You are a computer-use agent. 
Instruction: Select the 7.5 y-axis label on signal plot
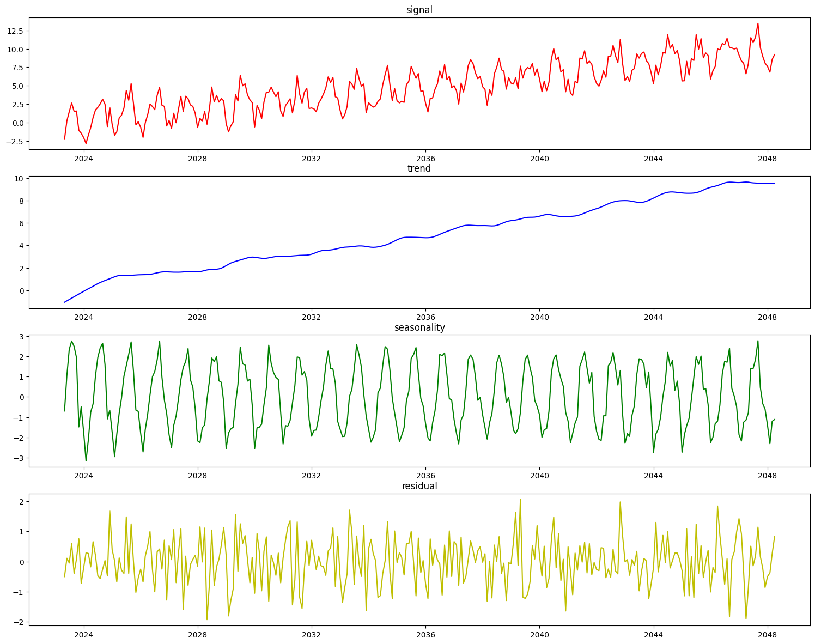[17, 68]
